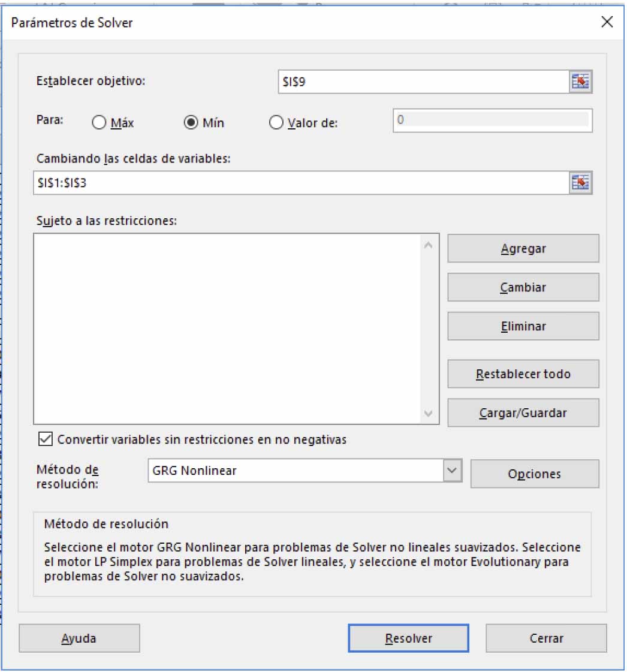
Task: Click the Establecer objetivo input field
Action: [423, 82]
